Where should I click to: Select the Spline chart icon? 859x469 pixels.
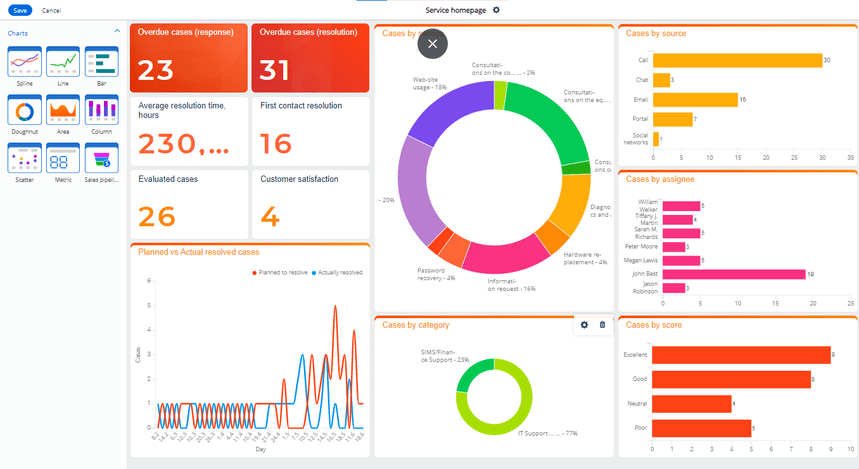(x=25, y=61)
